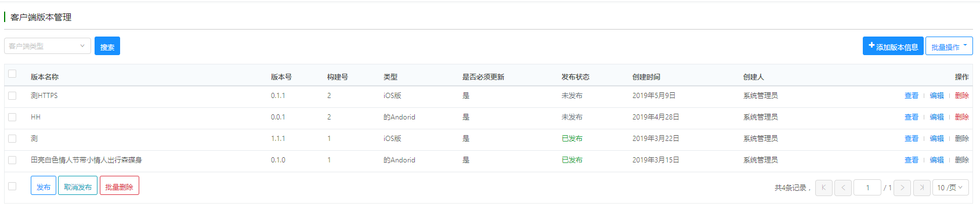The width and height of the screenshot is (980, 210).
Task: Delete the 测HTTPS version via 删除
Action: click(962, 96)
